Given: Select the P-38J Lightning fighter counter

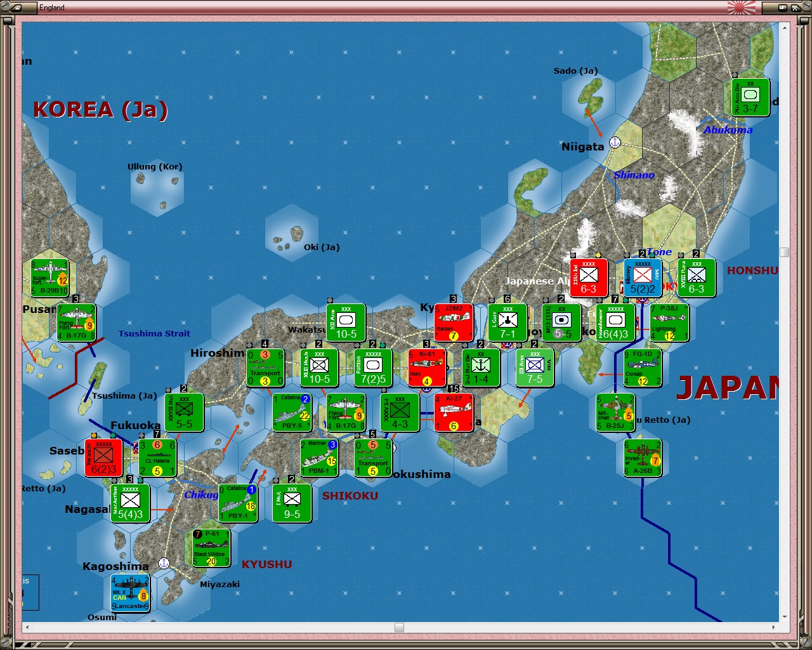Looking at the screenshot, I should [669, 322].
